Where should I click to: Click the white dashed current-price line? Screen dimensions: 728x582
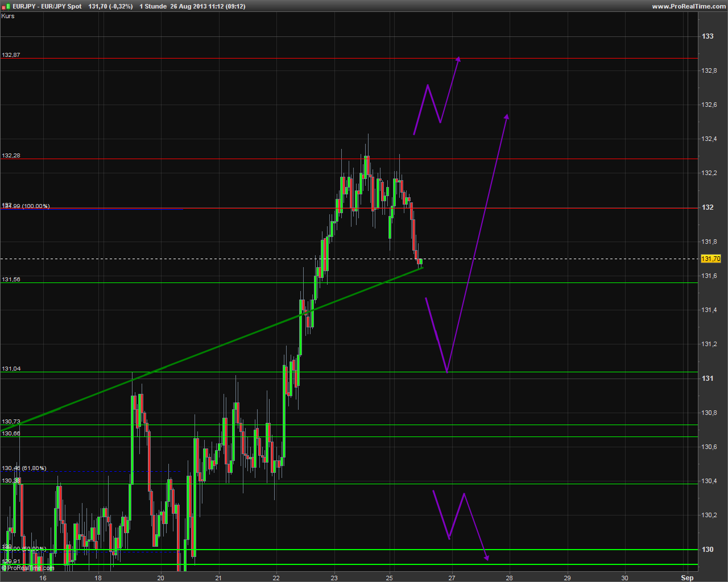click(348, 259)
